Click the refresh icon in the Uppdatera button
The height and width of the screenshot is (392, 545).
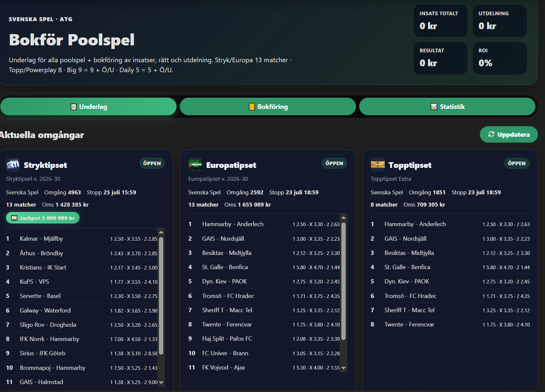click(491, 134)
